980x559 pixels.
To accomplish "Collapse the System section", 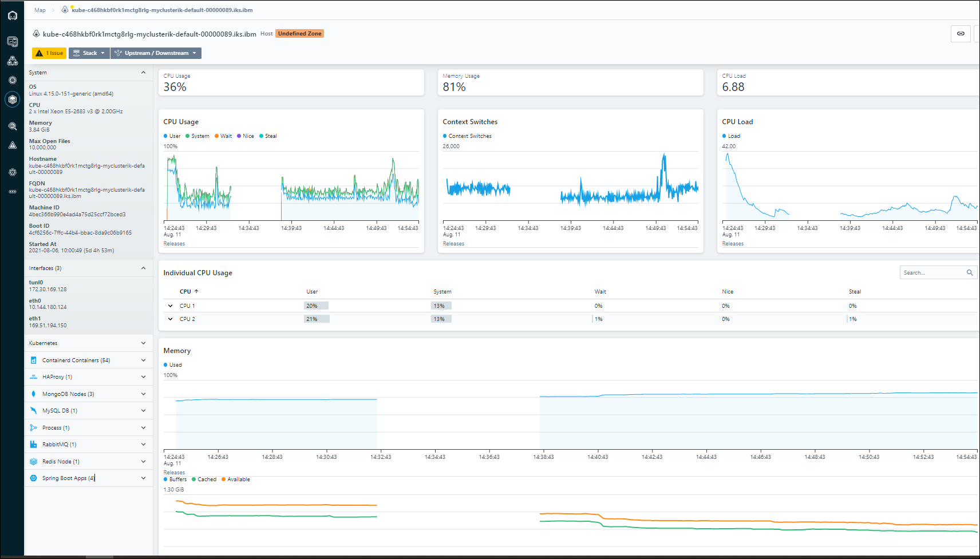I will [143, 73].
